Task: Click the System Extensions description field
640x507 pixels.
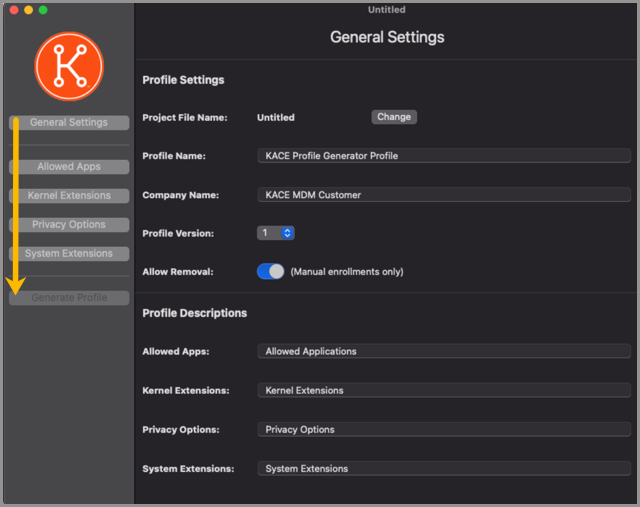Action: click(443, 468)
